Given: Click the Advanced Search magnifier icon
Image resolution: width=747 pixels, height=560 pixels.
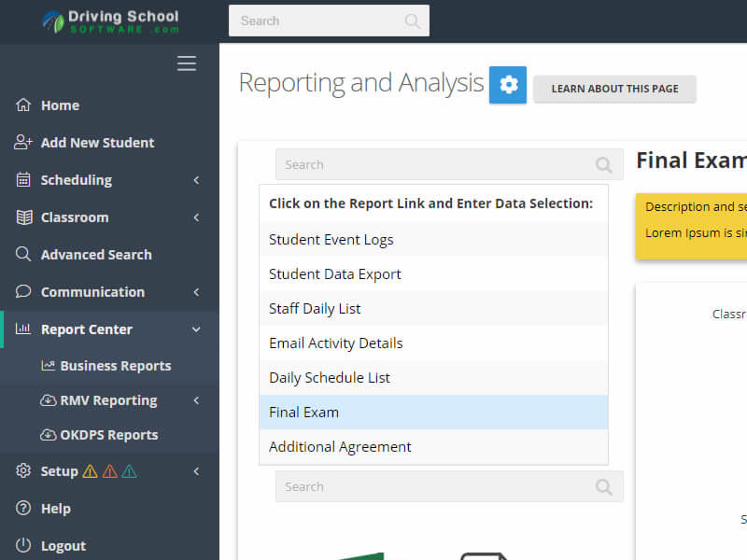Looking at the screenshot, I should point(23,254).
